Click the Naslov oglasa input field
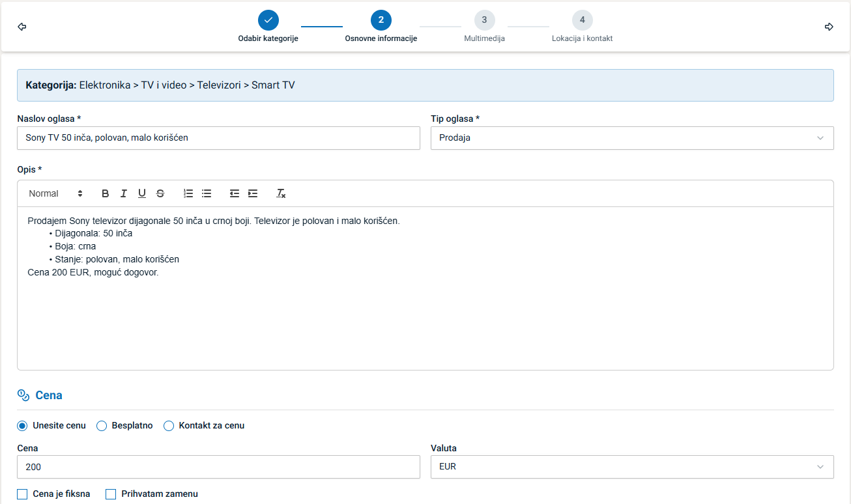Image resolution: width=851 pixels, height=504 pixels. pos(218,138)
